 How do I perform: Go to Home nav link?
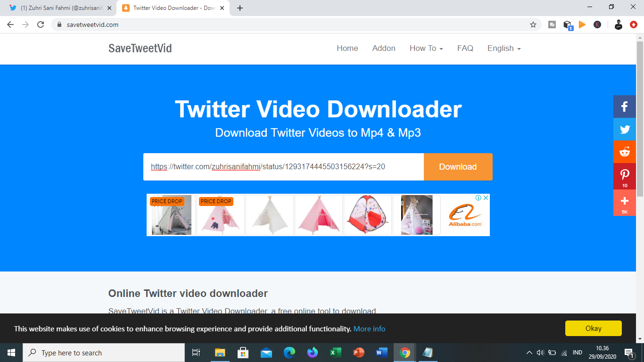[x=347, y=48]
